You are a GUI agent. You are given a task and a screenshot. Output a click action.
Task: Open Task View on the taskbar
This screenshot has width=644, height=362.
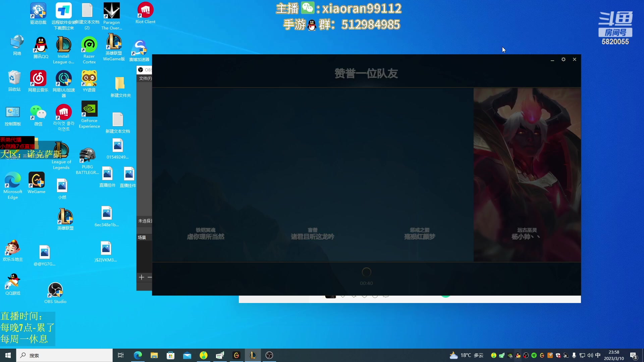coord(121,355)
